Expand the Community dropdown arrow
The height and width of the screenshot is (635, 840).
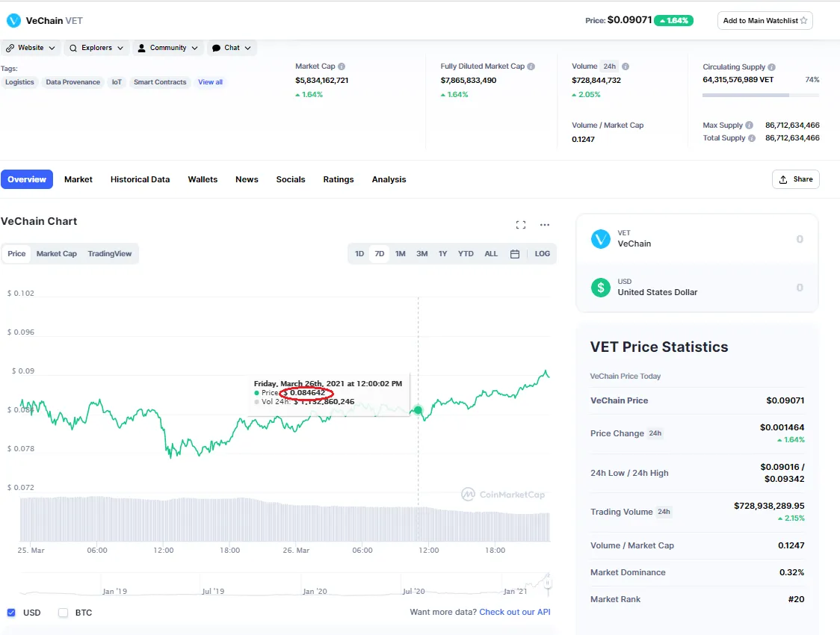(194, 48)
